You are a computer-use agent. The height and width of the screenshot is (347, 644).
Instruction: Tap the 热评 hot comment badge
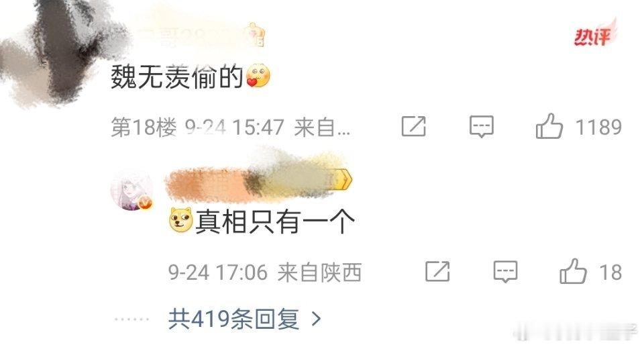click(x=595, y=34)
